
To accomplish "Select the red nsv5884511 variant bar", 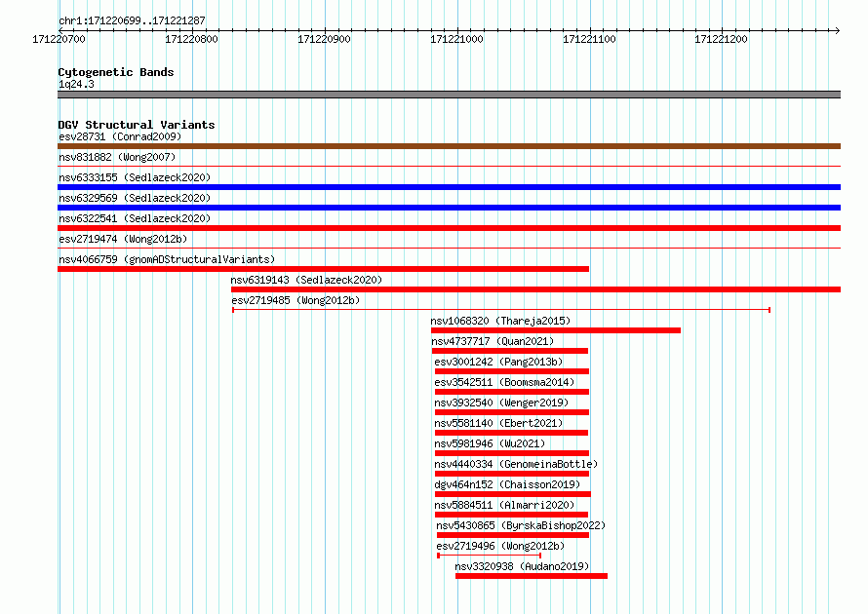I will click(511, 515).
